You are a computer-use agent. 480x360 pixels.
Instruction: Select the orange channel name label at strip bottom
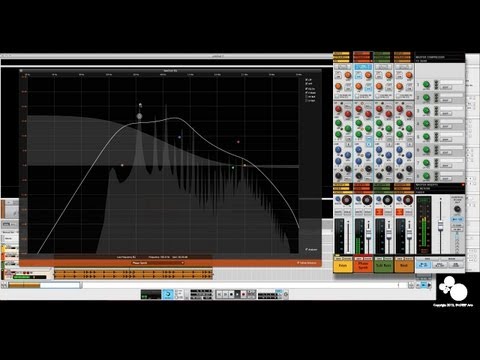(404, 266)
